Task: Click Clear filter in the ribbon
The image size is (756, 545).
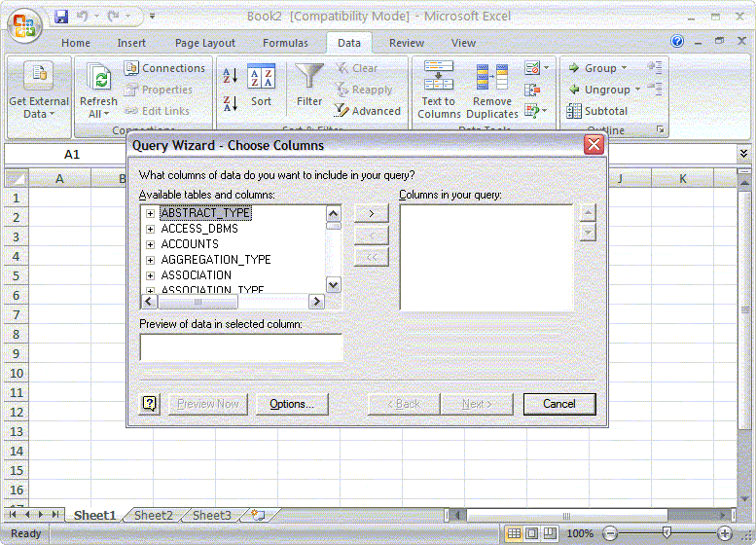Action: coord(356,68)
